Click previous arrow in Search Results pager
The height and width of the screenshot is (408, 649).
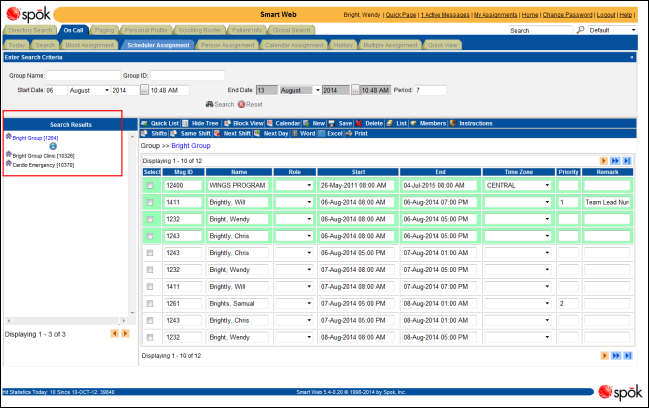pyautogui.click(x=115, y=334)
